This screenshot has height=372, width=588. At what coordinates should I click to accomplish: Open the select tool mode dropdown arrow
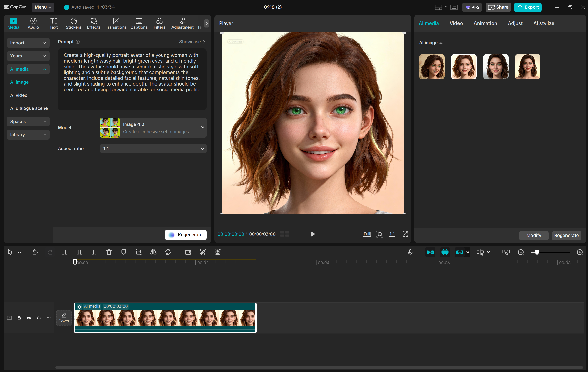[19, 253]
